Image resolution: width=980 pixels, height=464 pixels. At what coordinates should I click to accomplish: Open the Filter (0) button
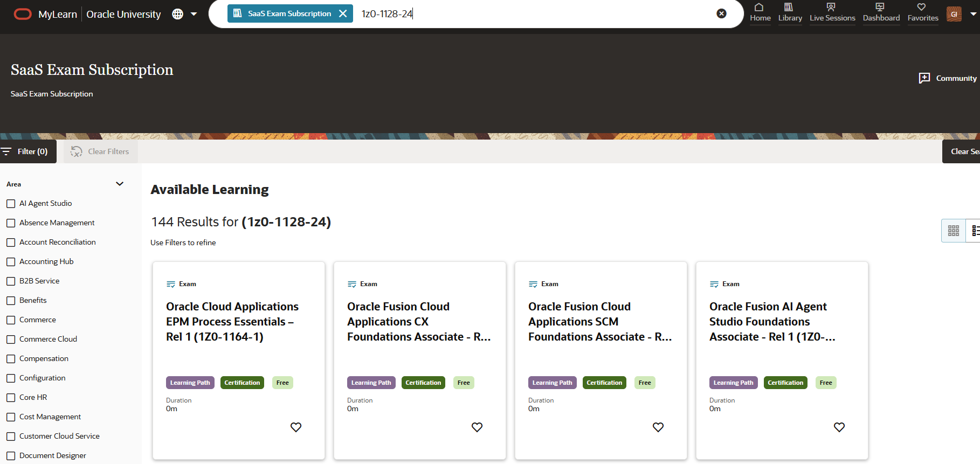click(27, 151)
